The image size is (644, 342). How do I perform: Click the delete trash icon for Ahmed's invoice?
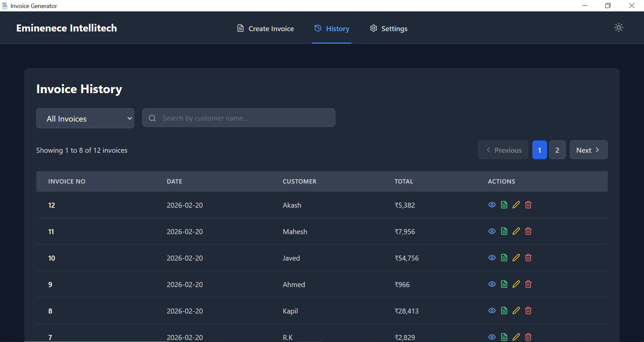(x=528, y=284)
